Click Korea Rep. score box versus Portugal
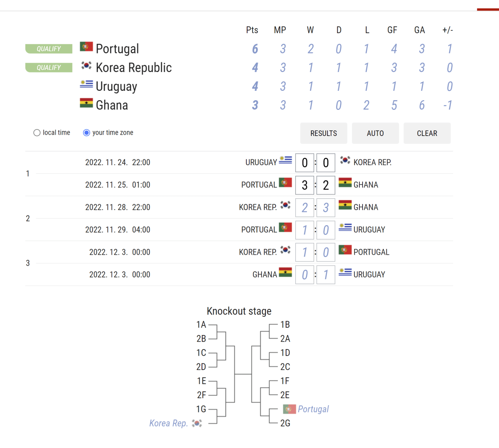Screen dimensions: 499x448 tap(305, 252)
